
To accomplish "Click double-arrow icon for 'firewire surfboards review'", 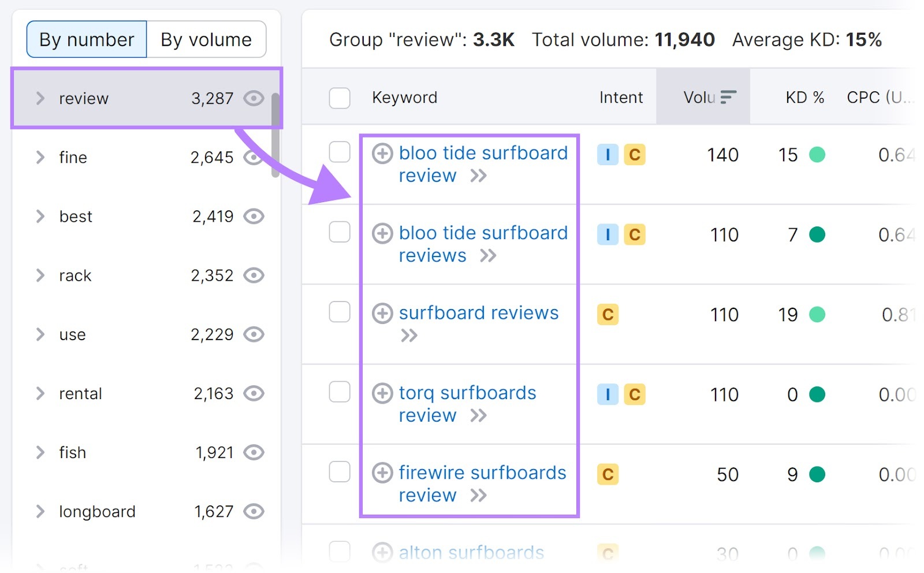I will (478, 495).
